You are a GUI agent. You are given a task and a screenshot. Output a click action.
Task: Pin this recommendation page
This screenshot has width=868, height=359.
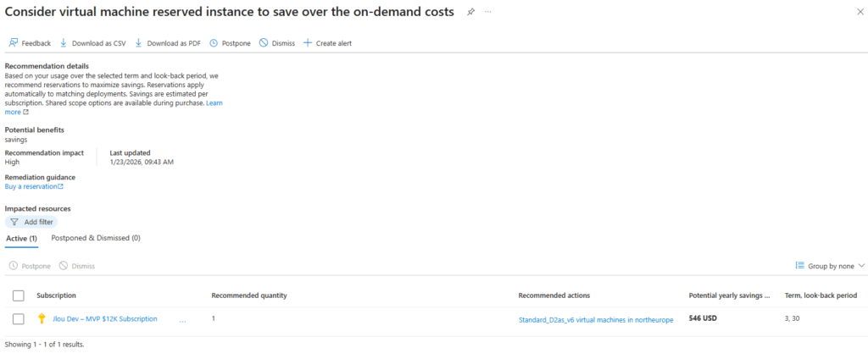coord(471,12)
